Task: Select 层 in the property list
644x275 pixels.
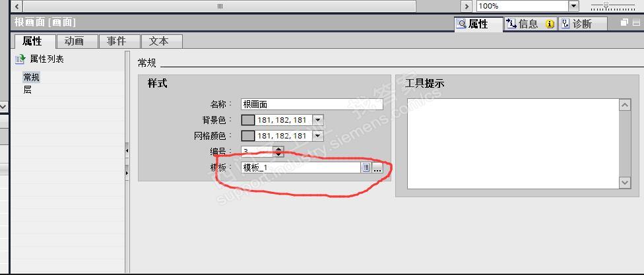Action: point(28,90)
